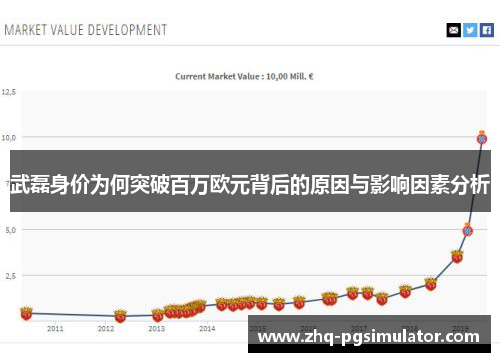Share on Facebook using the f icon

(487, 30)
